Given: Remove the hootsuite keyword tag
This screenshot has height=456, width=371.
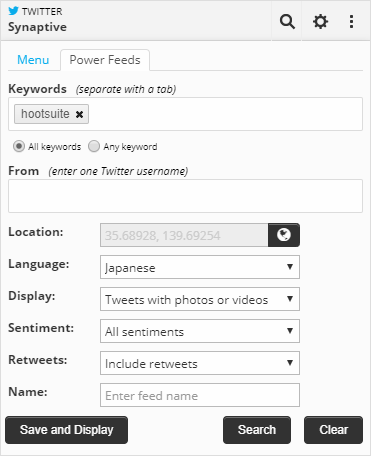Looking at the screenshot, I should tap(79, 114).
